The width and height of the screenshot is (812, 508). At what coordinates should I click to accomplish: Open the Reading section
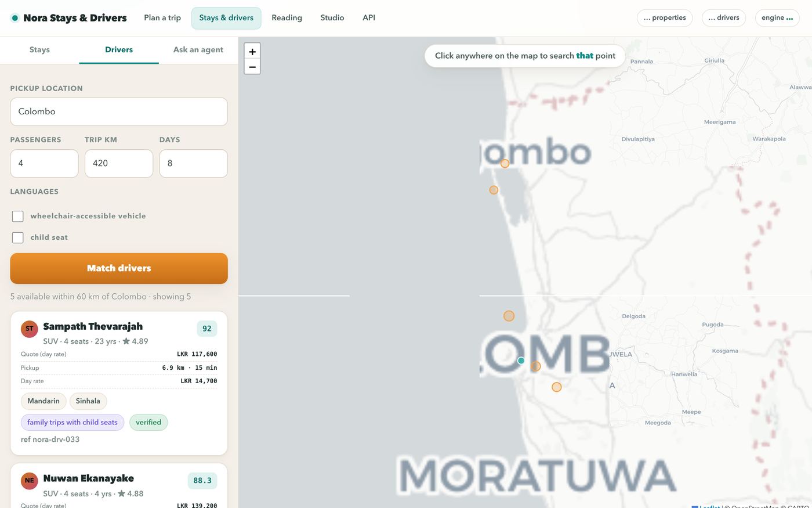pos(287,18)
